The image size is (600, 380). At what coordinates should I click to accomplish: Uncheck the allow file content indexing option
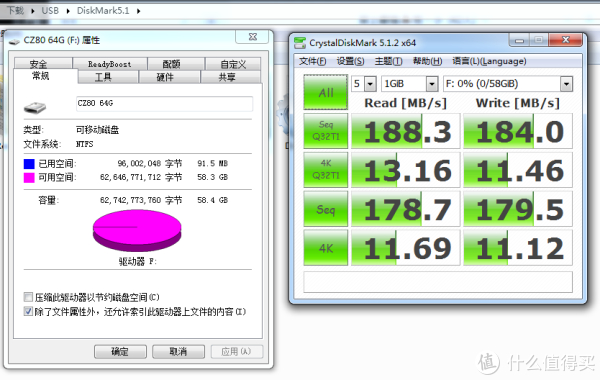click(28, 311)
